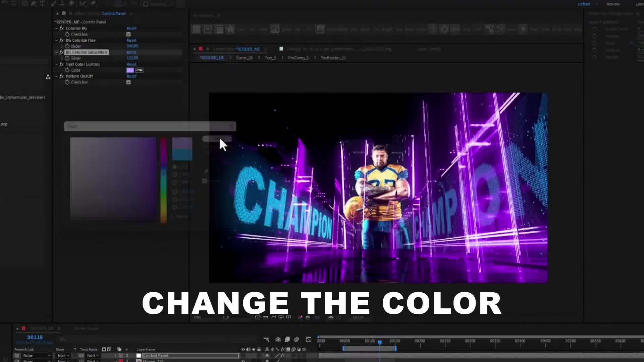Select the BG Colorize Saturation effect name
Viewport: 644px width, 362px height.
[x=86, y=52]
